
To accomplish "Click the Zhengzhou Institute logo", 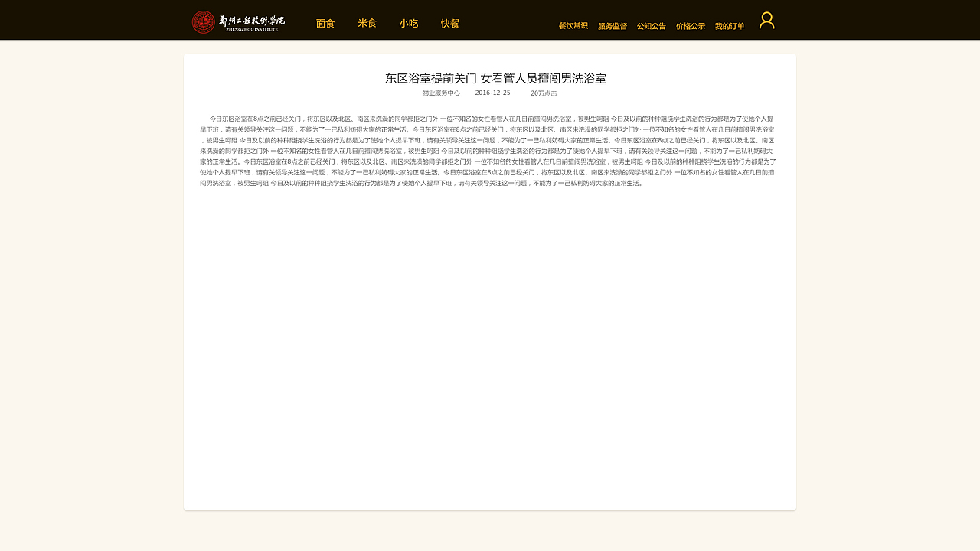I will pyautogui.click(x=238, y=22).
